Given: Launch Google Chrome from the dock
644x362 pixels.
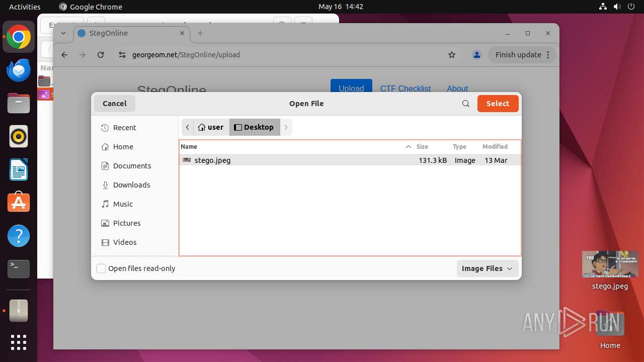Looking at the screenshot, I should [x=19, y=37].
